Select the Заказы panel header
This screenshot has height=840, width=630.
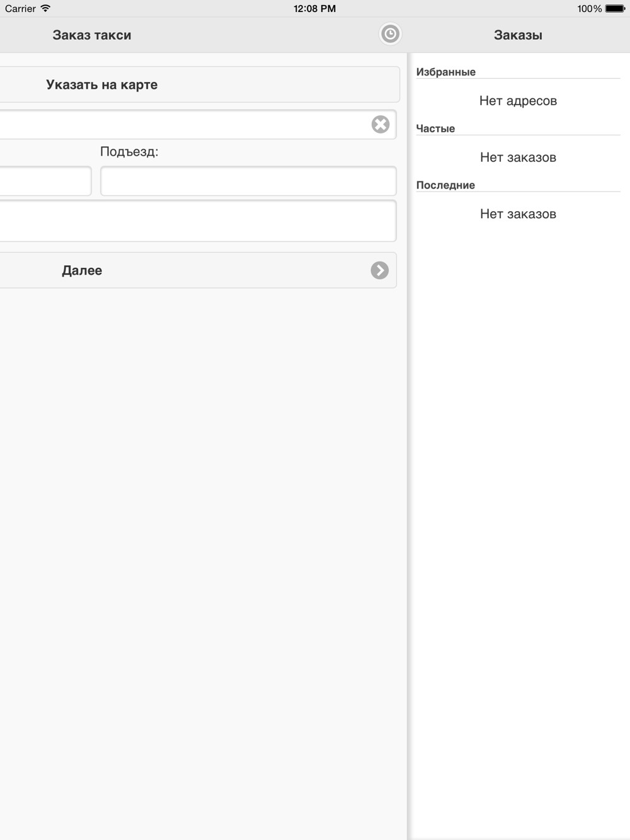point(518,35)
